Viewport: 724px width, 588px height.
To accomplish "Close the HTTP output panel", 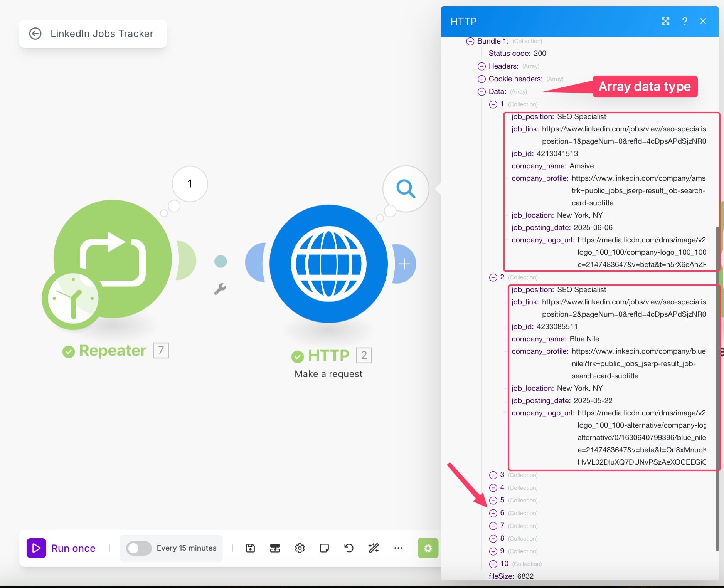I will point(703,21).
